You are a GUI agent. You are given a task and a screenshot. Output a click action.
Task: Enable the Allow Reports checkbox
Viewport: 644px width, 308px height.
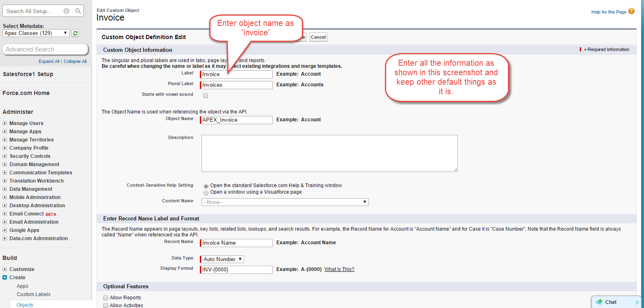(x=106, y=298)
